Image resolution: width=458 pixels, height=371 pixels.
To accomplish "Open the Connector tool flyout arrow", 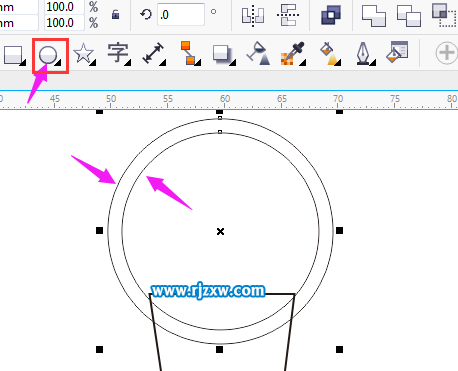I will 198,62.
